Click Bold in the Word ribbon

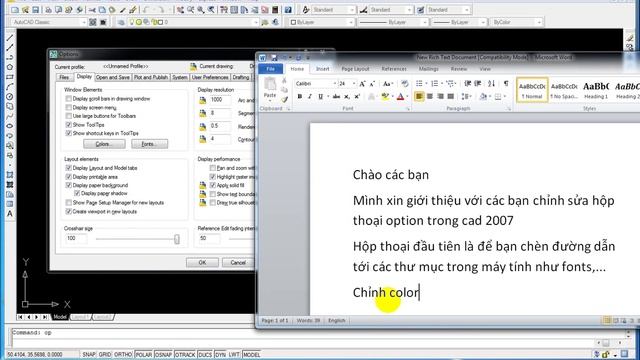click(x=300, y=97)
